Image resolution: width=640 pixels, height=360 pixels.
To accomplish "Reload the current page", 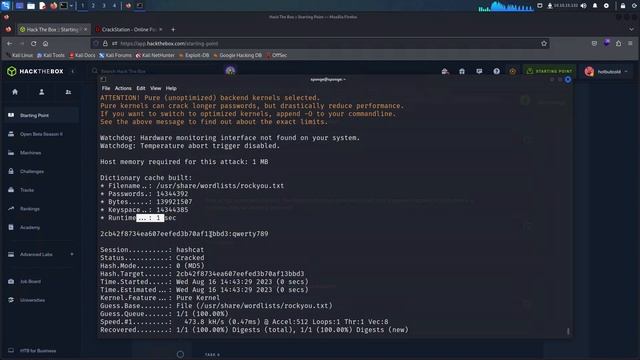I will 33,43.
